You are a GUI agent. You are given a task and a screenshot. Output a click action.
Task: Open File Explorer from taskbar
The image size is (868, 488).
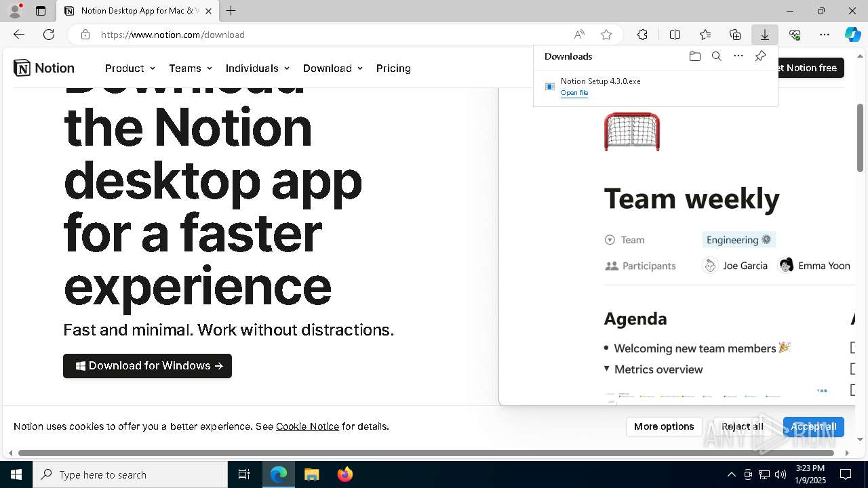pos(311,474)
